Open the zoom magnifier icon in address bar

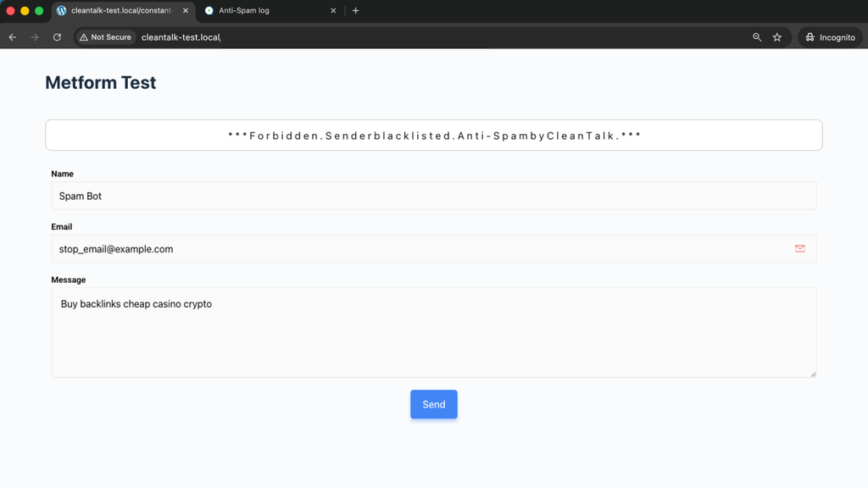tap(757, 37)
